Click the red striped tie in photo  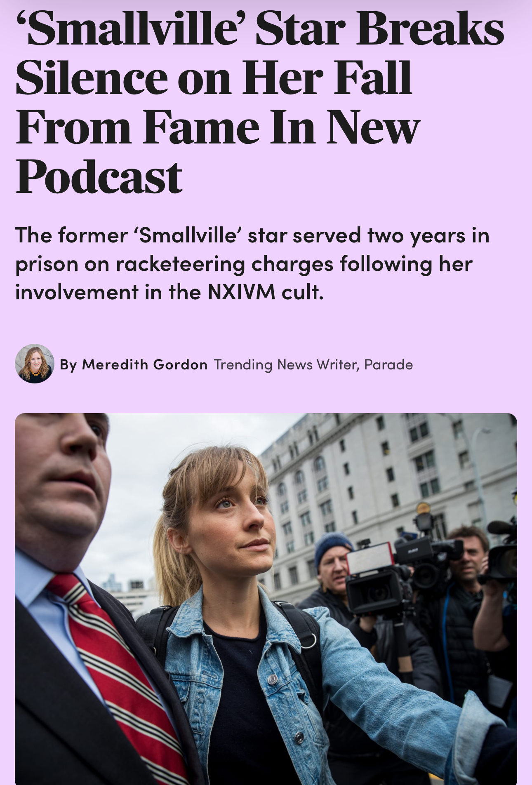(120, 676)
